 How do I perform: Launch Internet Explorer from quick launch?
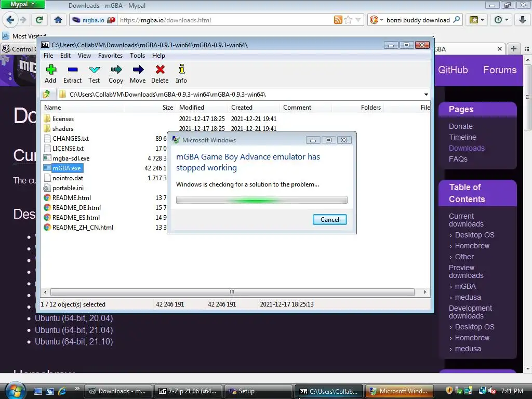tap(62, 391)
